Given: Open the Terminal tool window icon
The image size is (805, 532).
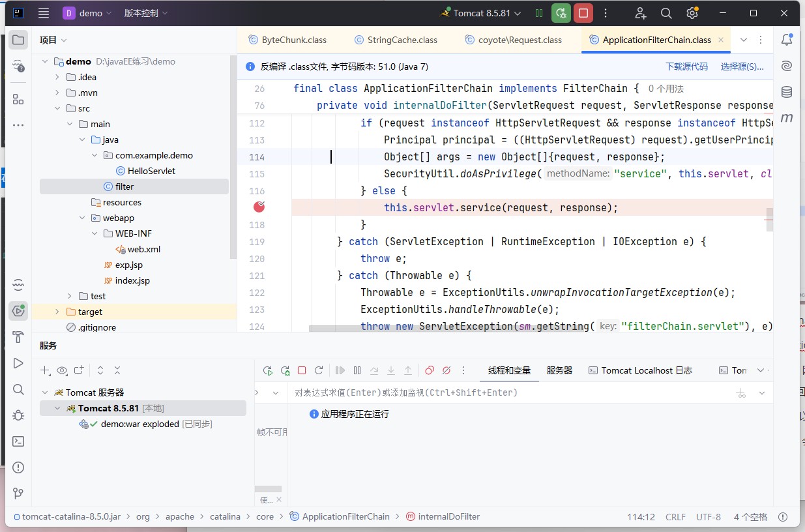Looking at the screenshot, I should tap(18, 441).
